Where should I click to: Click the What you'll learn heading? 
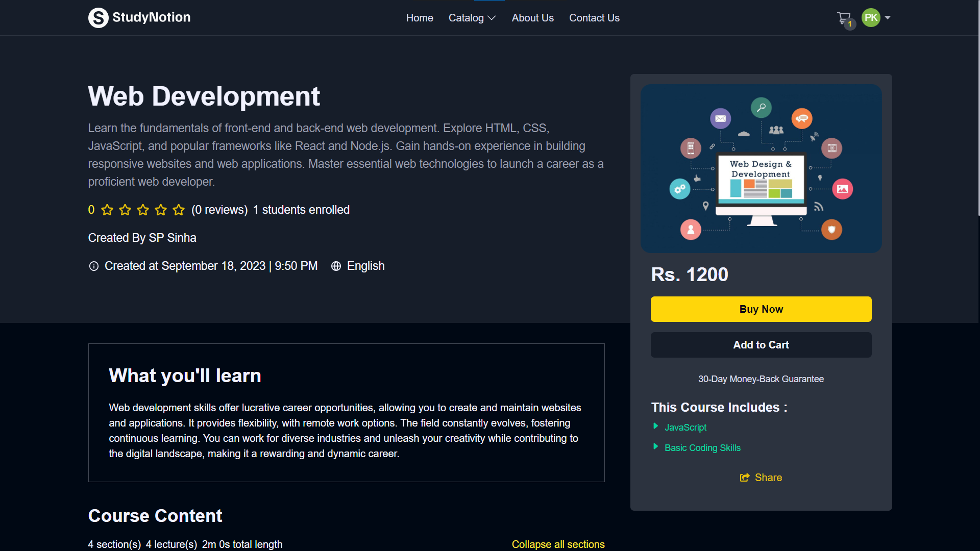pos(185,376)
